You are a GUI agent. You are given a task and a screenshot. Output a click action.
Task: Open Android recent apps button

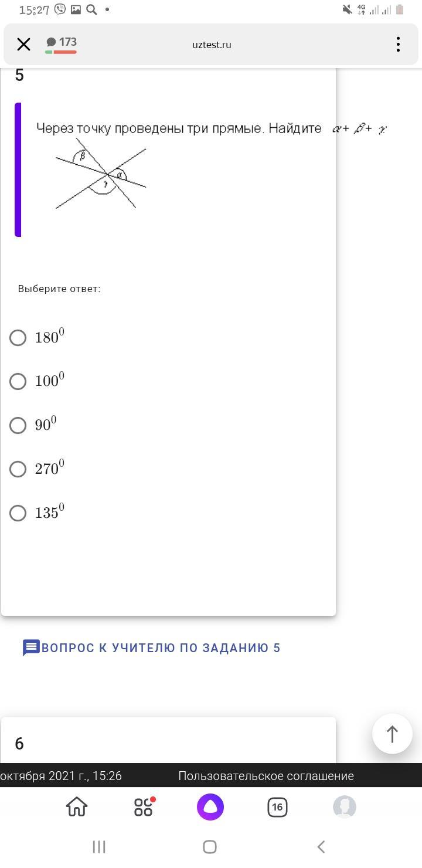[x=99, y=846]
